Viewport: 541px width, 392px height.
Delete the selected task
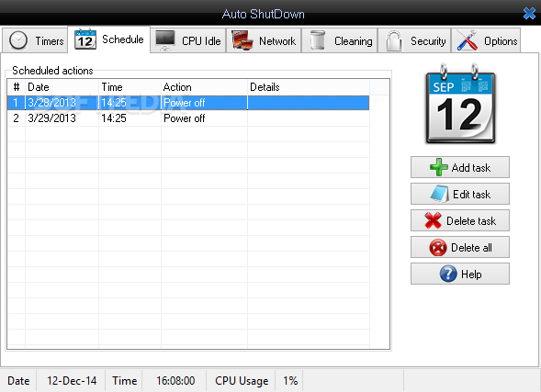[x=460, y=220]
